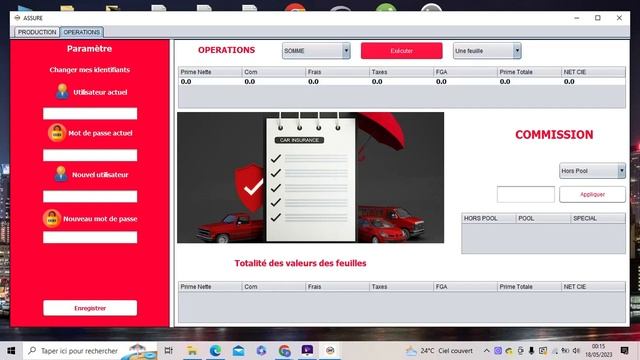Click the Exécuter button
The width and height of the screenshot is (640, 360).
tap(402, 51)
